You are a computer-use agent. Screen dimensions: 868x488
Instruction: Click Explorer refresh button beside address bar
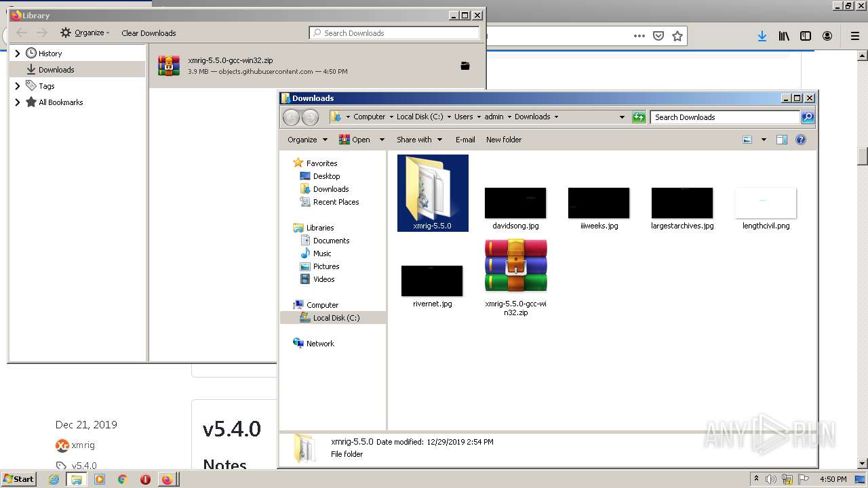[x=639, y=117]
